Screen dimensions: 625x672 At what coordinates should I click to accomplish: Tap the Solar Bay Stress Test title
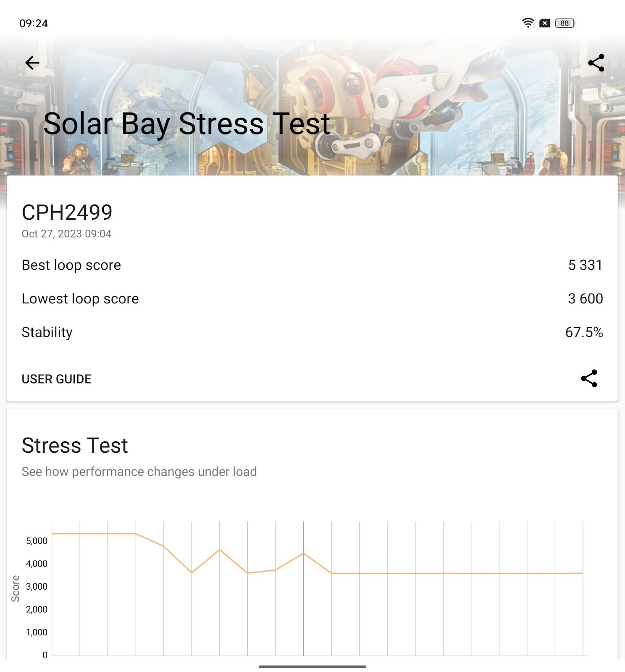[186, 124]
